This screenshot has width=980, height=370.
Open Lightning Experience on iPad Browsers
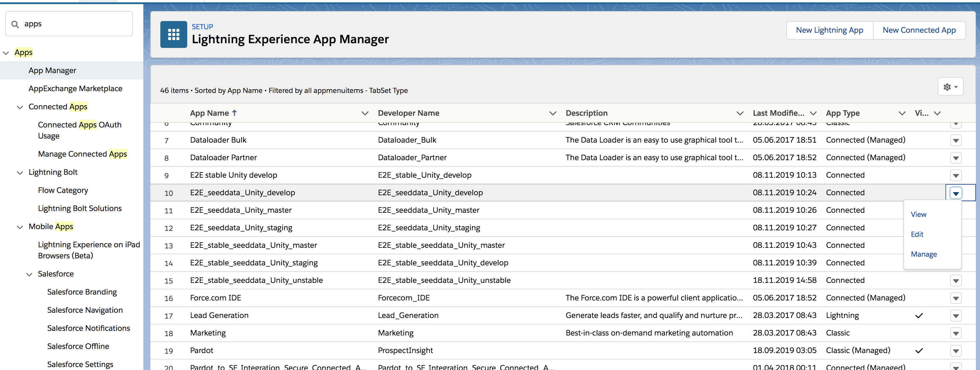tap(89, 250)
